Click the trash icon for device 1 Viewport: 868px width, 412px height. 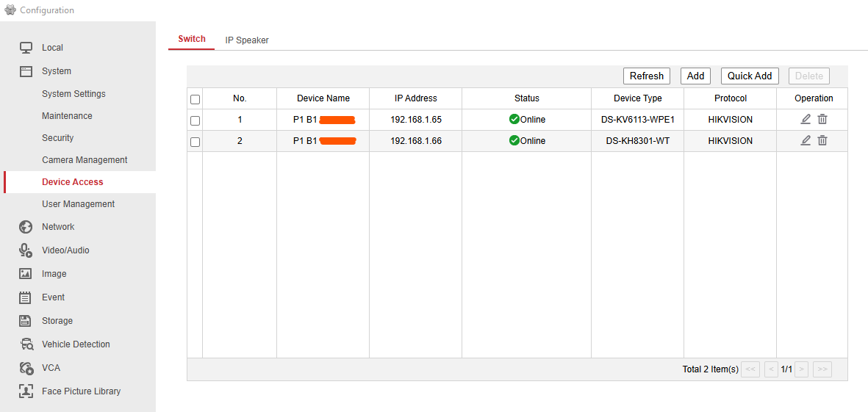(822, 119)
